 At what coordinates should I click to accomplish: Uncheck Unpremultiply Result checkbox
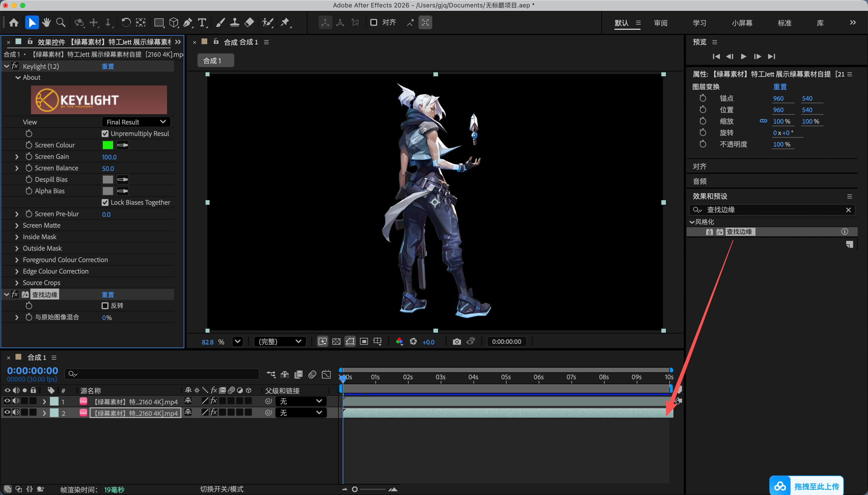pyautogui.click(x=105, y=134)
